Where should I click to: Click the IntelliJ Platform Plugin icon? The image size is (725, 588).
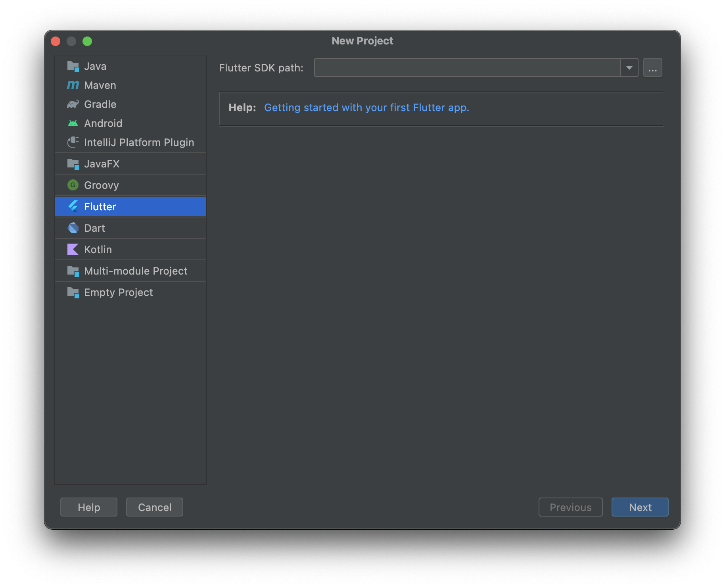[73, 142]
